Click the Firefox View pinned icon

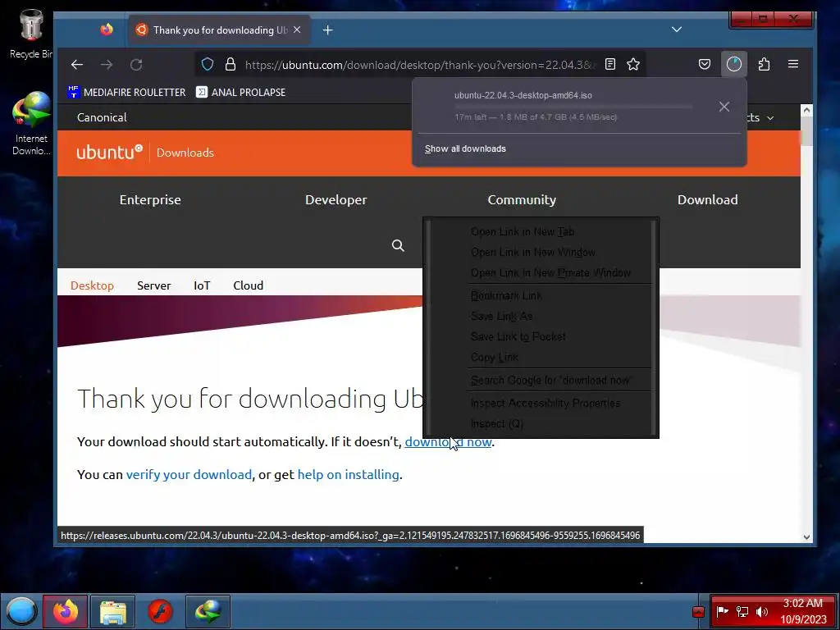pos(107,30)
